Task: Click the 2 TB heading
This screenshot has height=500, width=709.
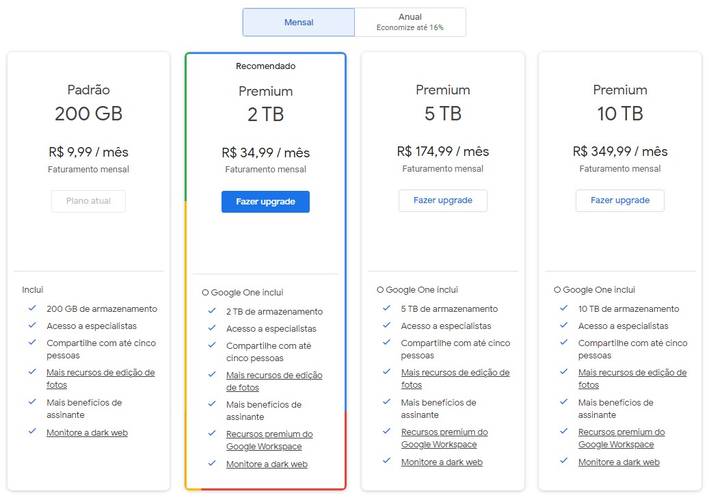Action: pos(265,114)
